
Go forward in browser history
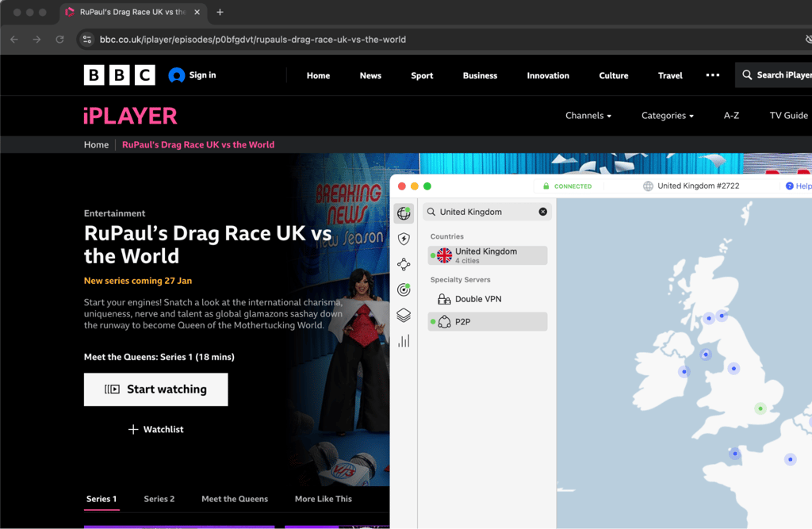click(x=36, y=40)
